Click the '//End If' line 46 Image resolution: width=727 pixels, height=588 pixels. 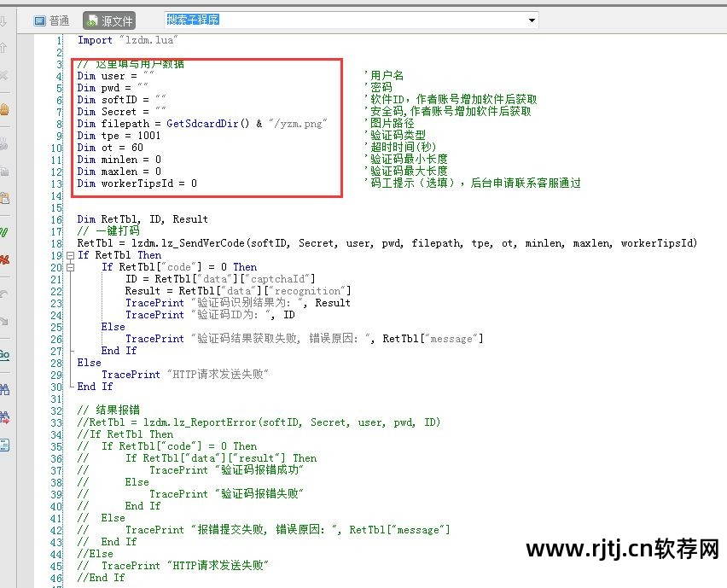tap(101, 578)
